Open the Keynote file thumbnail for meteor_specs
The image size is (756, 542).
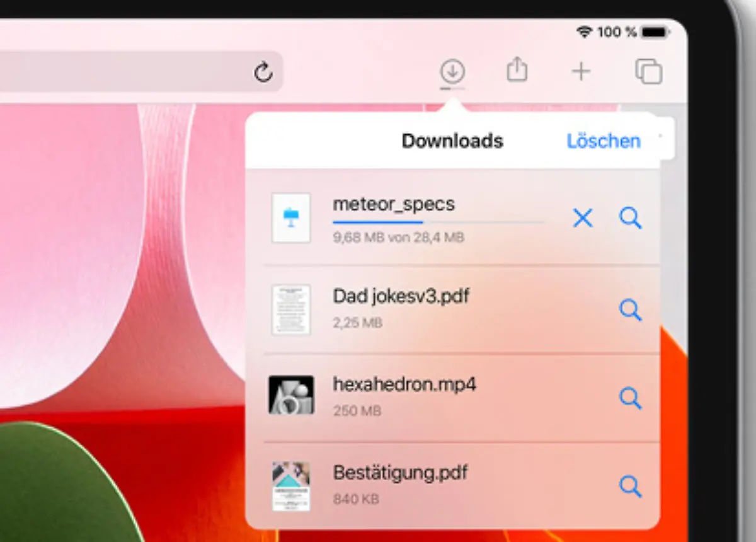coord(291,219)
